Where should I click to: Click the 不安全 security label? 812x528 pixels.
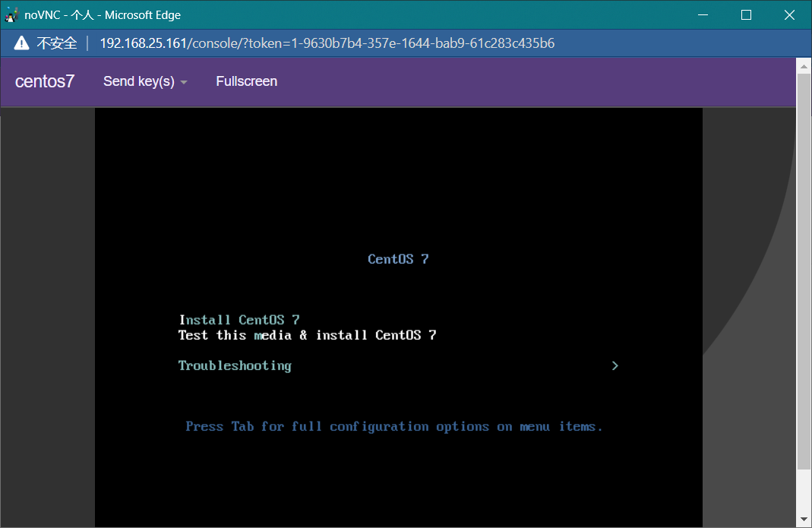click(57, 43)
